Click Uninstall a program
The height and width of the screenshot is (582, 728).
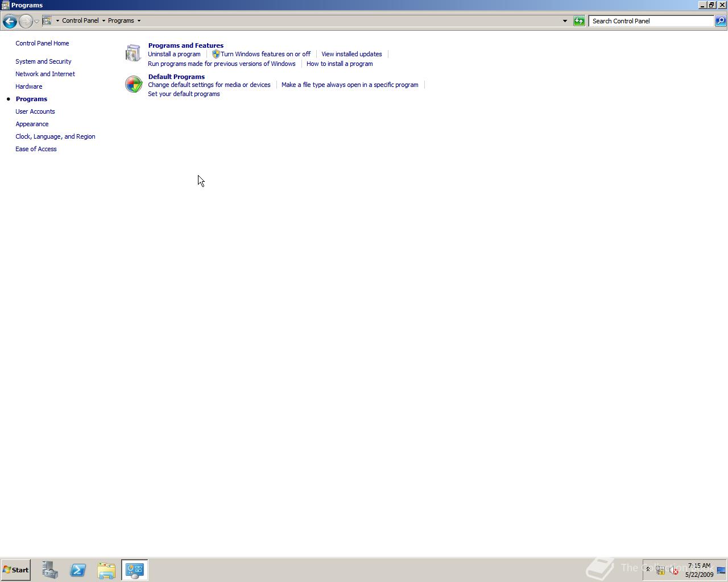[174, 54]
